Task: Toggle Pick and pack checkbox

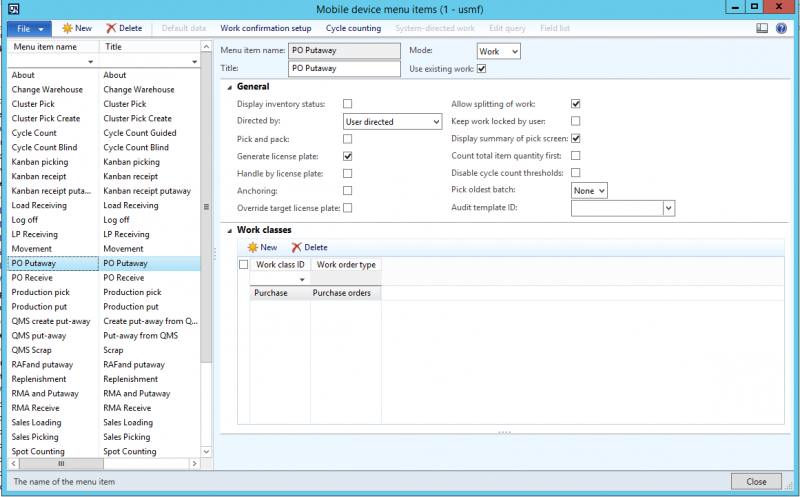Action: [x=347, y=139]
